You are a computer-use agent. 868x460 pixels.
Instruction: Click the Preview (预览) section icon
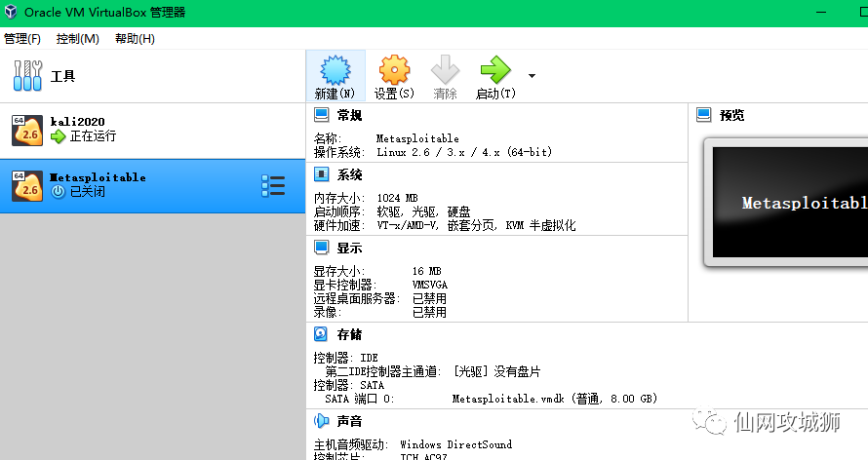pyautogui.click(x=703, y=115)
